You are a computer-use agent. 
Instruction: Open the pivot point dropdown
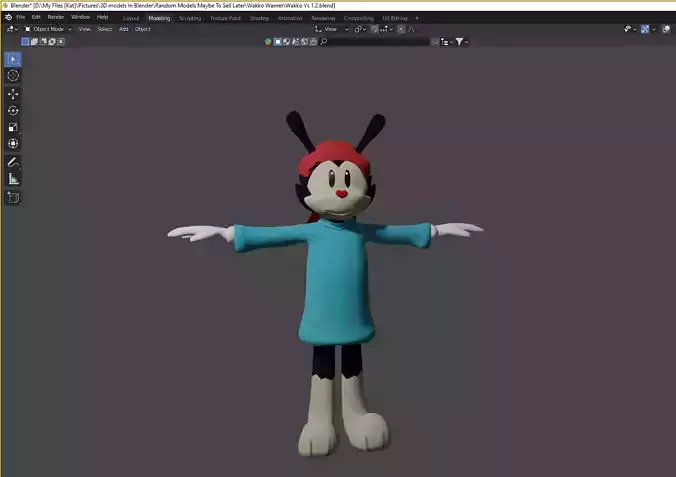tap(360, 29)
